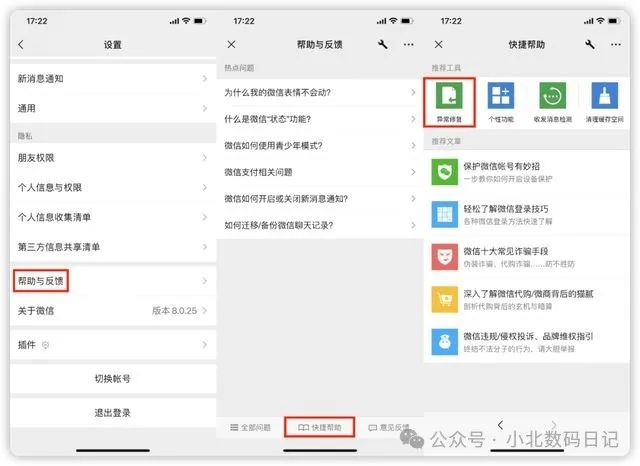Select the 个人信息收集清单 text
The image size is (640, 466).
[x=54, y=217]
